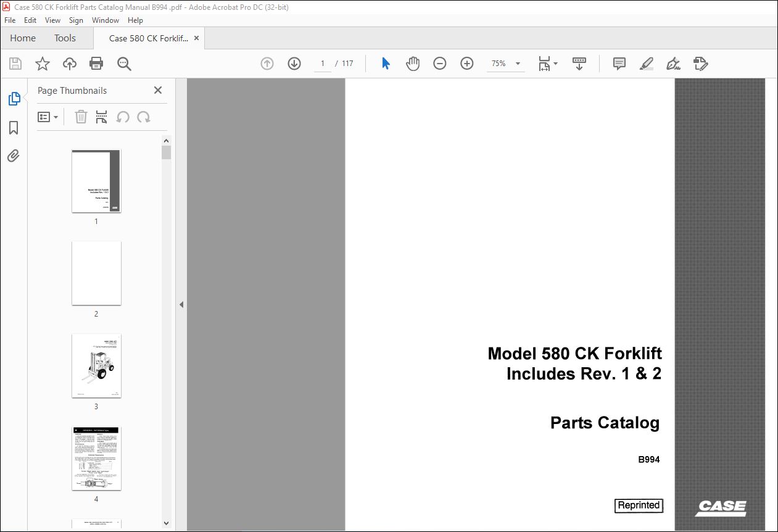Open the Bookmarks pane icon
Image resolution: width=778 pixels, height=532 pixels.
click(x=14, y=128)
